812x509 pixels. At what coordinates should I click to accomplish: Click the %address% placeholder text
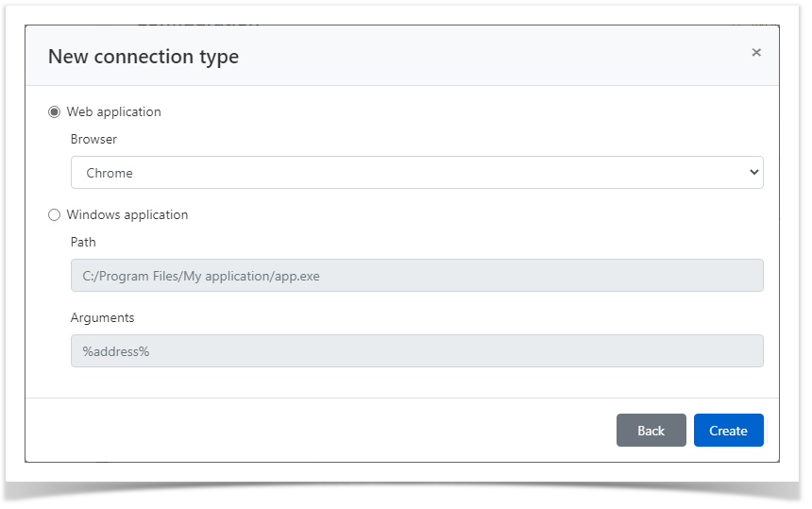115,351
